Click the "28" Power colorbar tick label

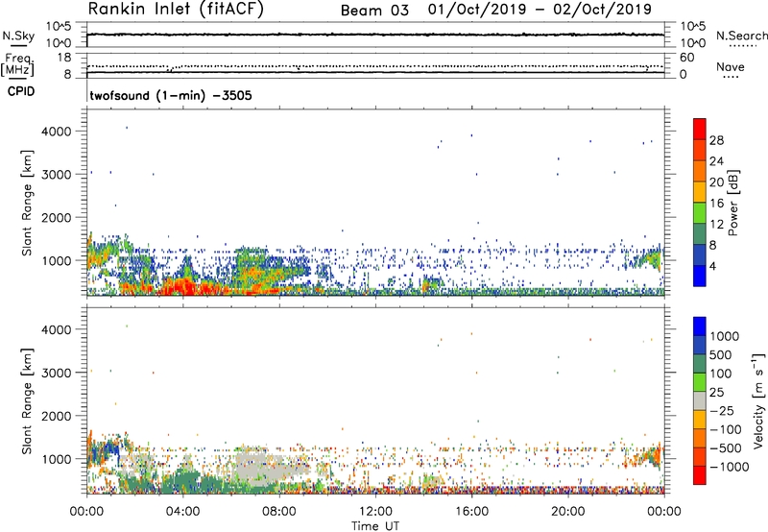tap(716, 140)
